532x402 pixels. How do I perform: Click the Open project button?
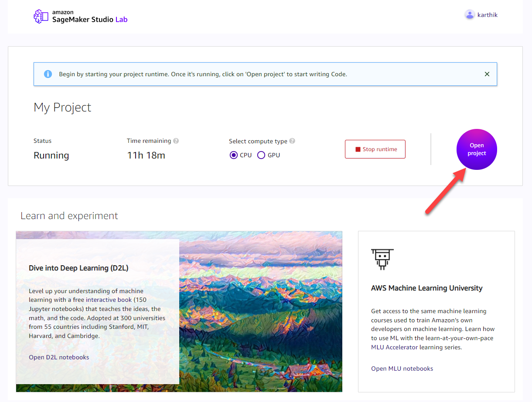[x=477, y=149]
